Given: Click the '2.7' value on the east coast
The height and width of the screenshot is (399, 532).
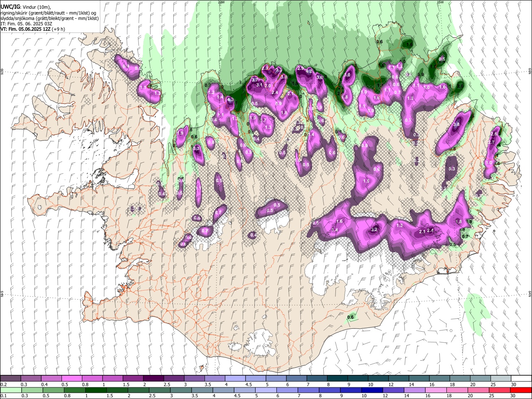Looking at the screenshot, I should click(x=491, y=143).
